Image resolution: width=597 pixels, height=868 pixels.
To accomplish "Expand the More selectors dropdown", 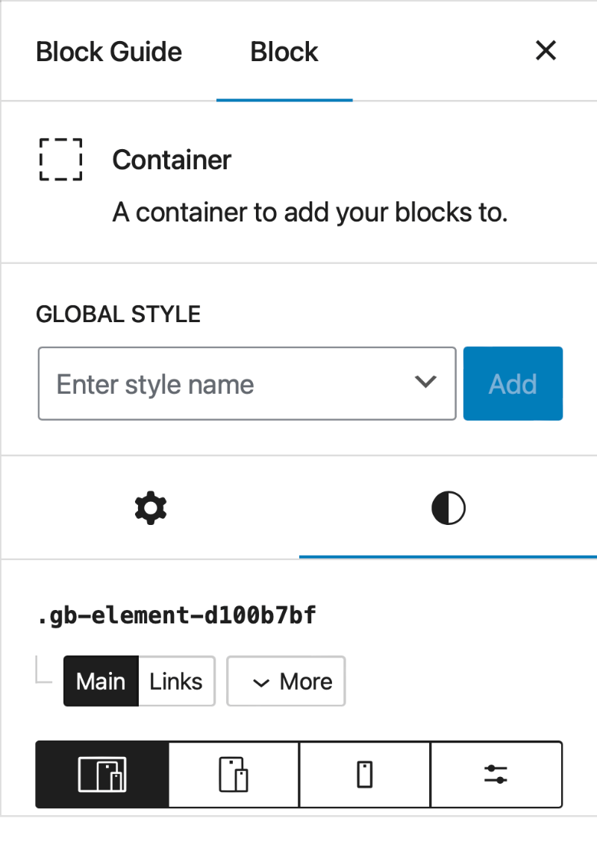I will (286, 681).
